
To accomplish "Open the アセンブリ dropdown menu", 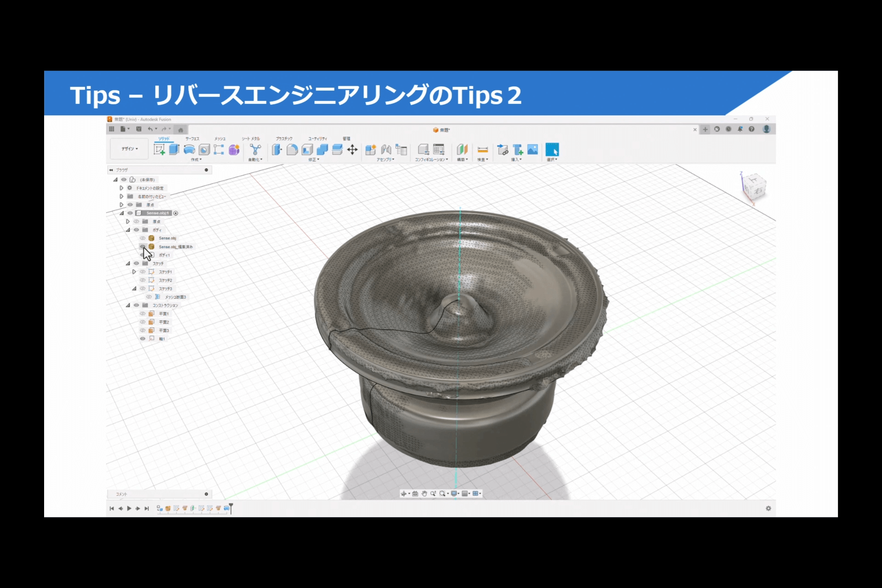I will coord(385,160).
